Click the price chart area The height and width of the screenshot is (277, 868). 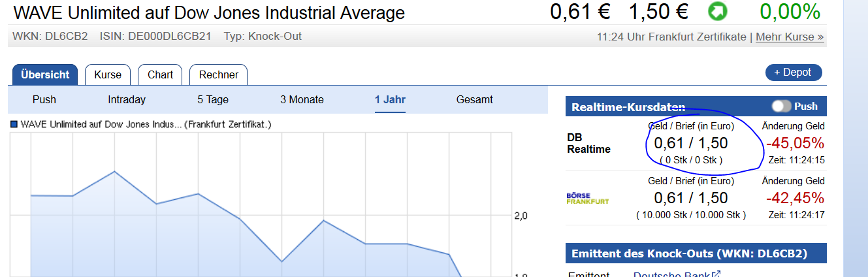click(260, 203)
